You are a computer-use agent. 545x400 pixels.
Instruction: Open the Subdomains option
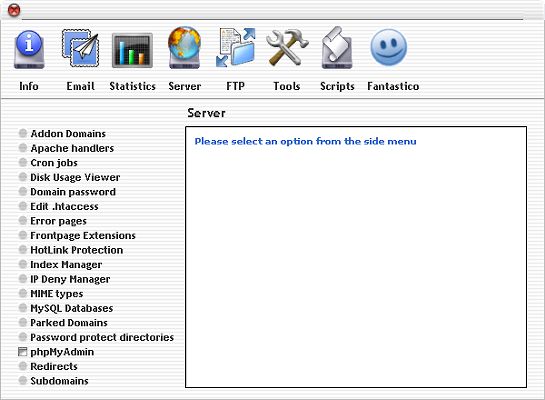point(59,381)
